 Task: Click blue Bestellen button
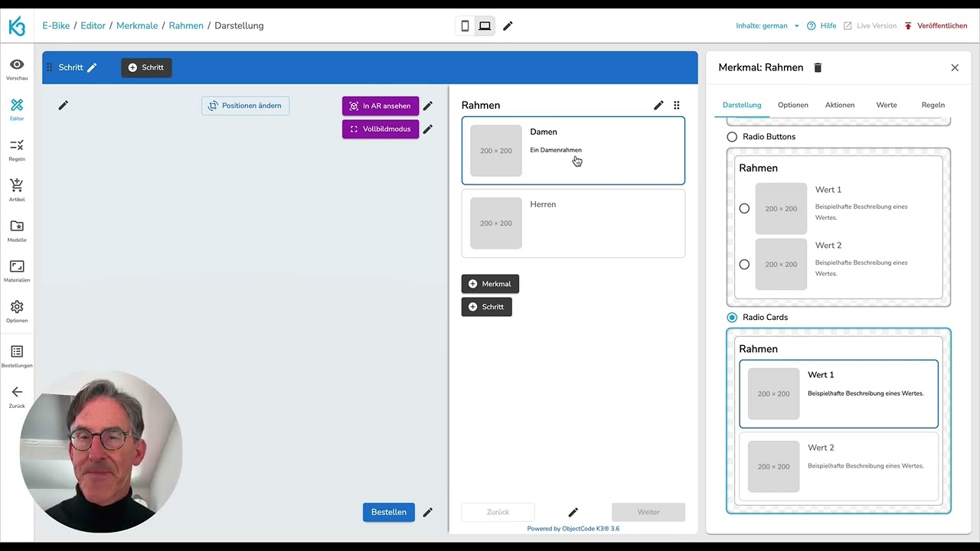pos(389,512)
